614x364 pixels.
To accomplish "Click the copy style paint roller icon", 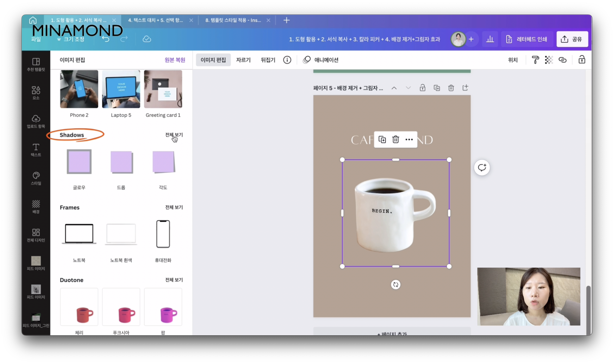I will (x=535, y=60).
